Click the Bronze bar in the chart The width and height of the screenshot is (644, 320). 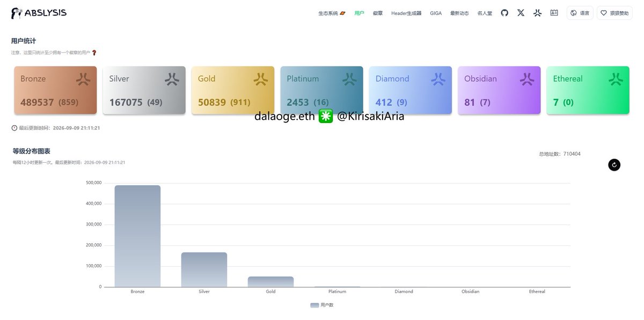point(137,236)
